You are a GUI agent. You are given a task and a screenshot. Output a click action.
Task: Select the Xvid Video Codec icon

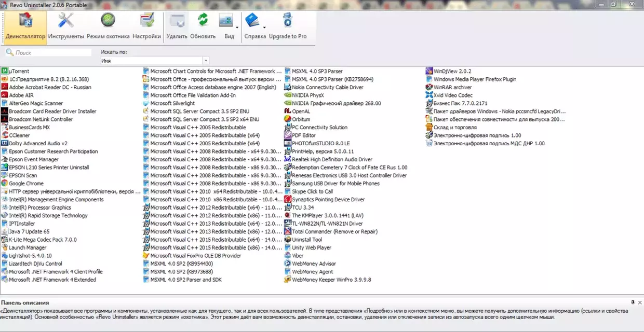tap(430, 95)
